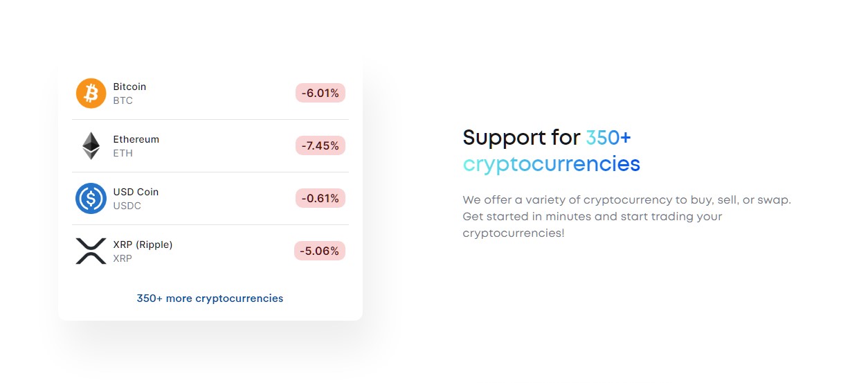
Task: Click the -7.45% Ethereum change badge
Action: [x=320, y=145]
